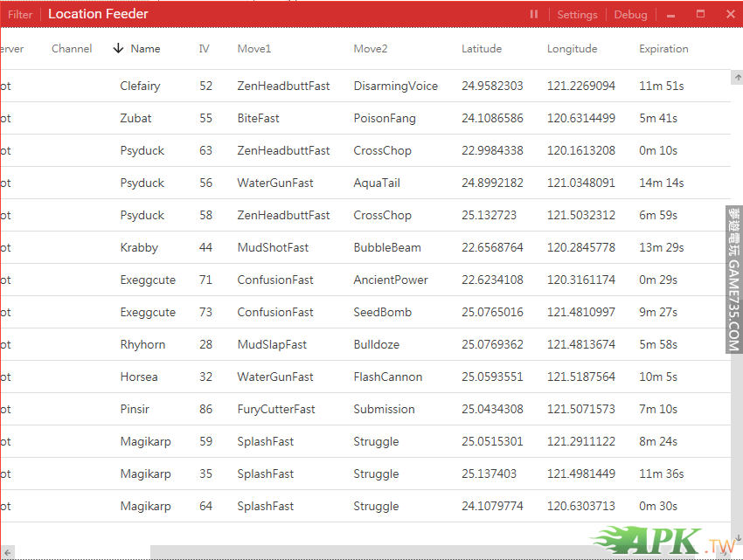The image size is (743, 560).
Task: Click Magikarp with IV 59
Action: [145, 441]
